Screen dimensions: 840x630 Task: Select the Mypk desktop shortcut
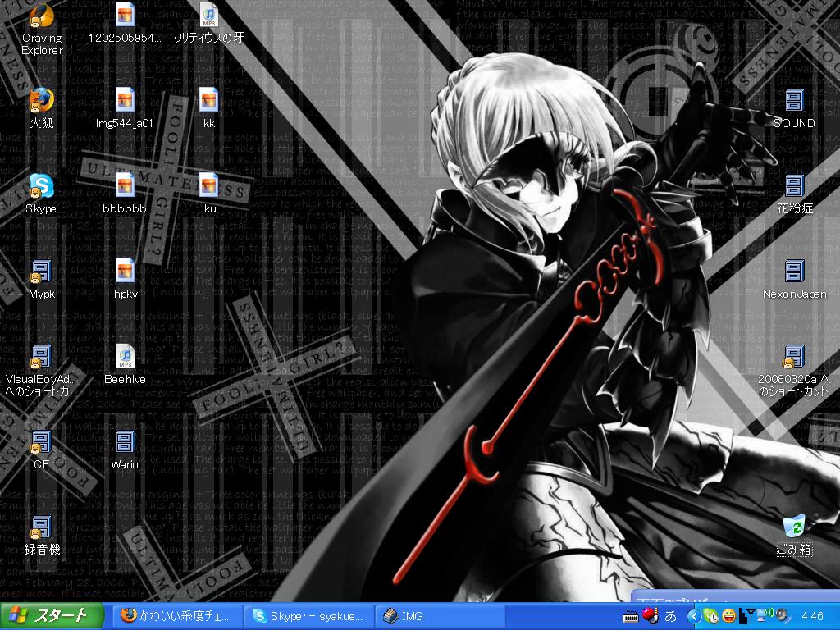(x=41, y=272)
